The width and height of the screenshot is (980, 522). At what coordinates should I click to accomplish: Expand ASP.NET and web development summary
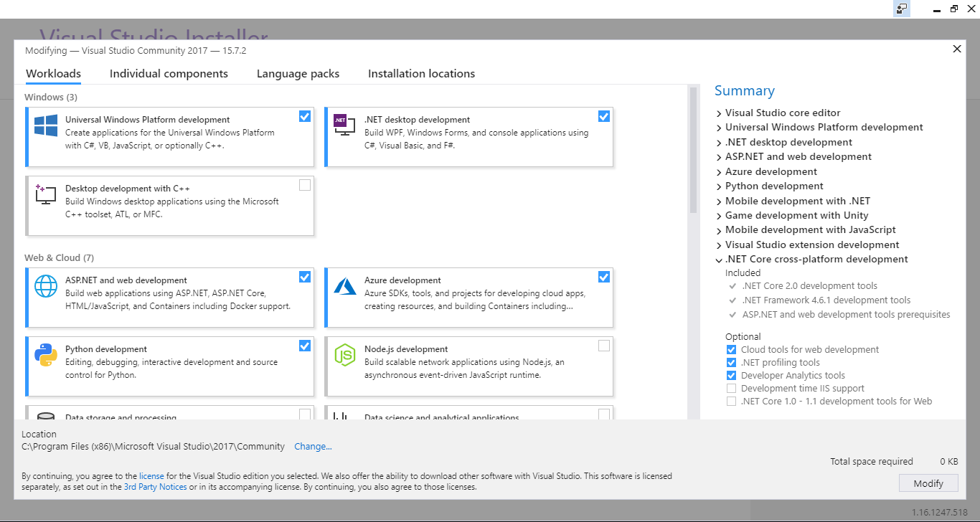(x=719, y=157)
